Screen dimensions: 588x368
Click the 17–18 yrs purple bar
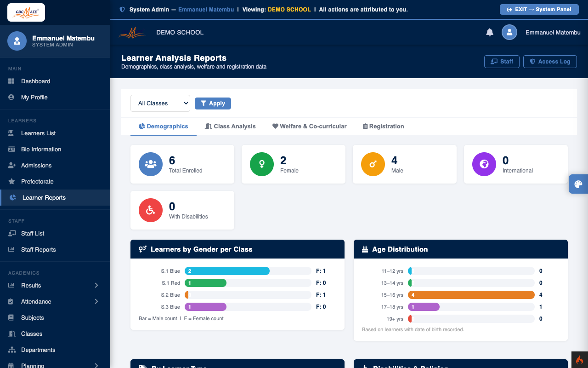424,307
